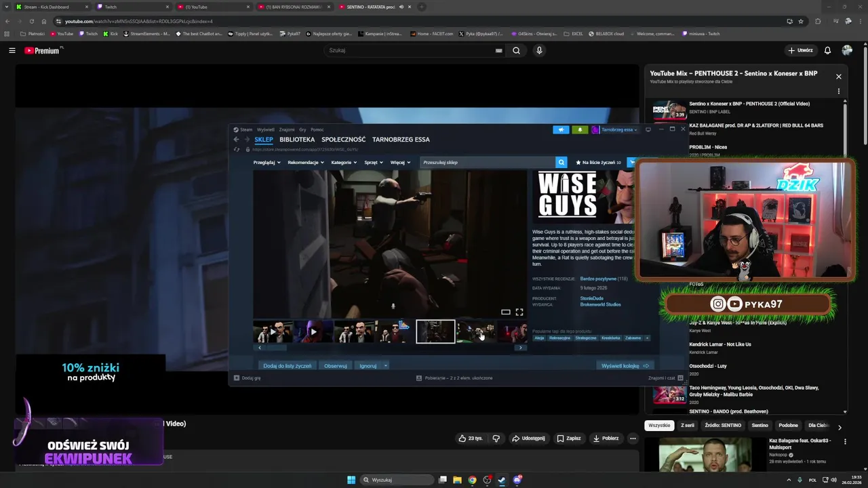Open the Znajomi menu in Steam
Screen dimensions: 868x488
(x=286, y=129)
